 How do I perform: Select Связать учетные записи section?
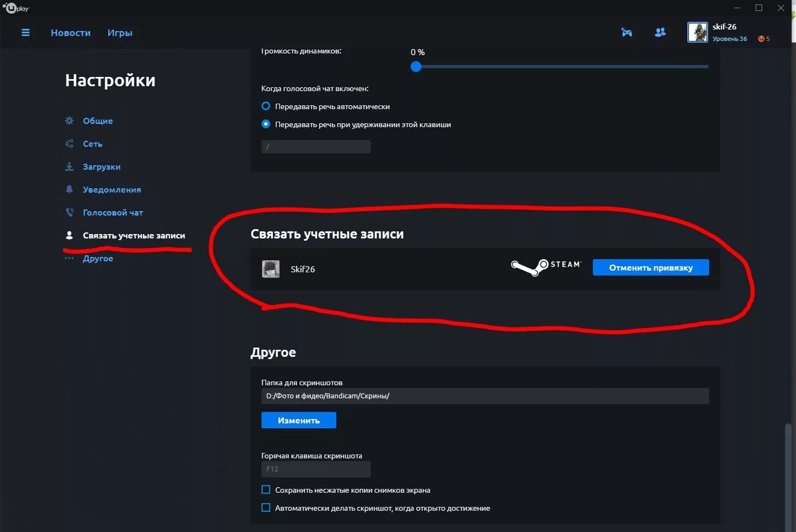point(134,235)
